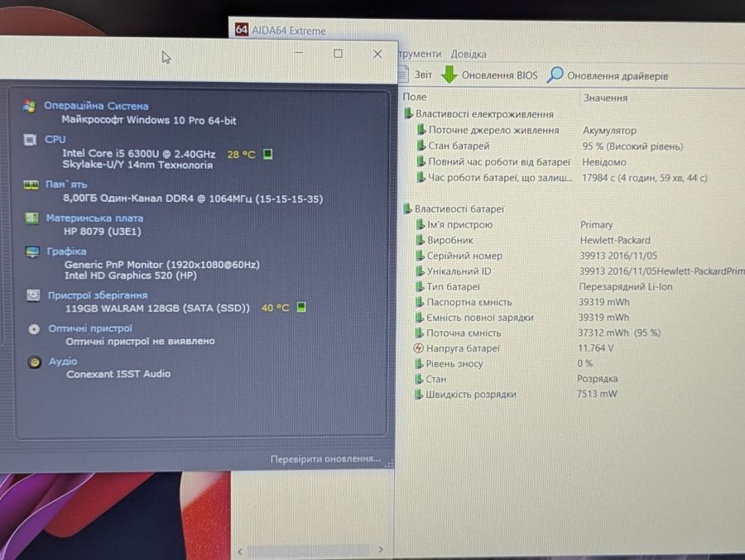Click the horizontal scrollbar thumb in AIDA64
The width and height of the screenshot is (745, 560).
click(309, 551)
